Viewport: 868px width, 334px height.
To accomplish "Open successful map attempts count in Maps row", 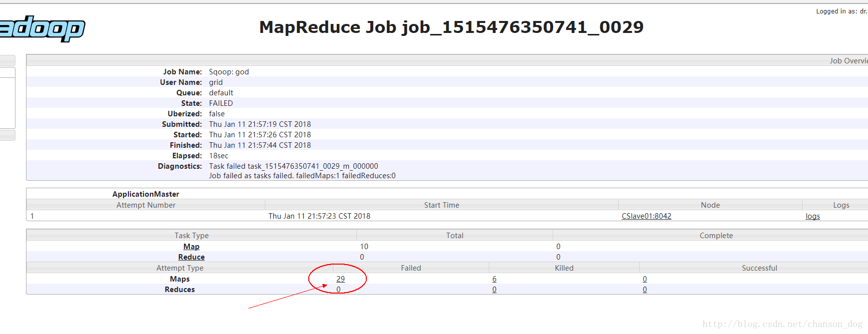I will click(645, 279).
